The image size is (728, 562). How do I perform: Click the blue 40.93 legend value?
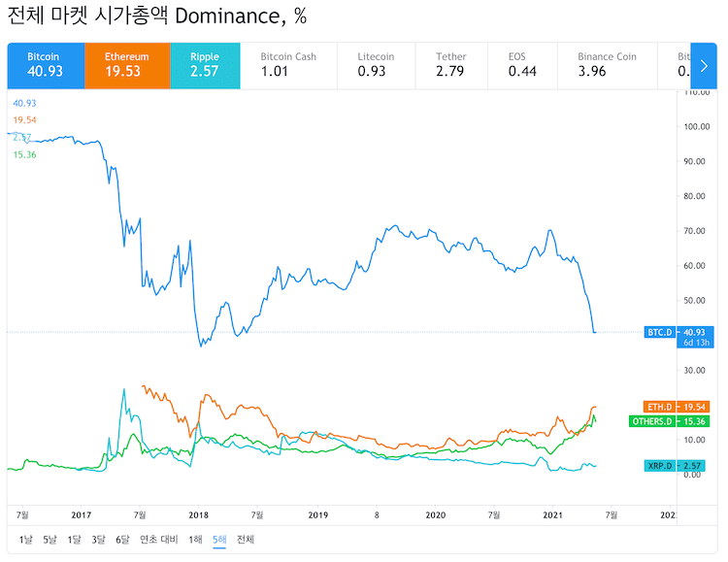click(x=24, y=103)
